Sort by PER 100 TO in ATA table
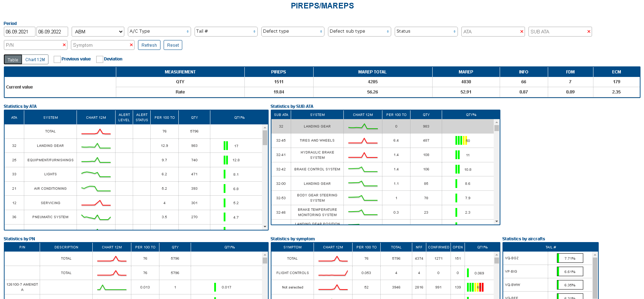 pos(164,118)
